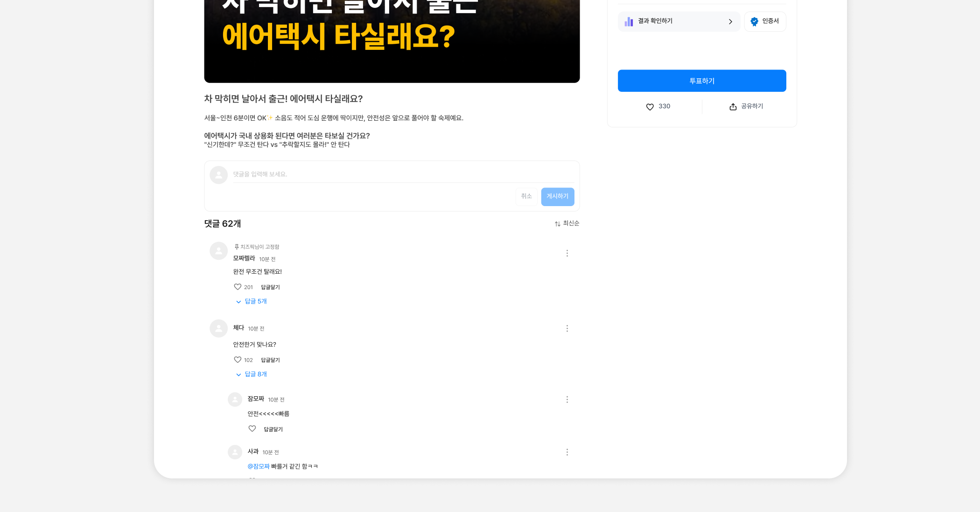The width and height of the screenshot is (980, 512).
Task: Click the comment input field placeholder
Action: point(401,174)
